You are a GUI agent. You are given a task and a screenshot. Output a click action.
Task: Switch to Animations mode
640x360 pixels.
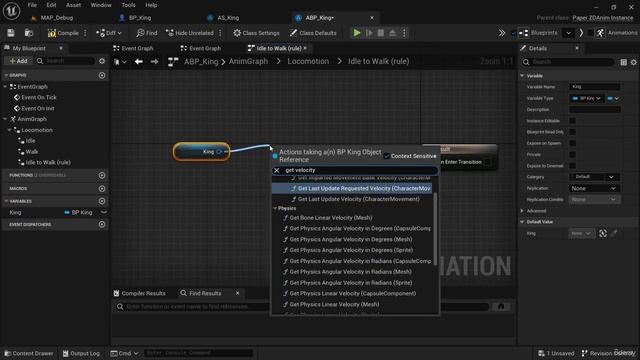pyautogui.click(x=616, y=33)
